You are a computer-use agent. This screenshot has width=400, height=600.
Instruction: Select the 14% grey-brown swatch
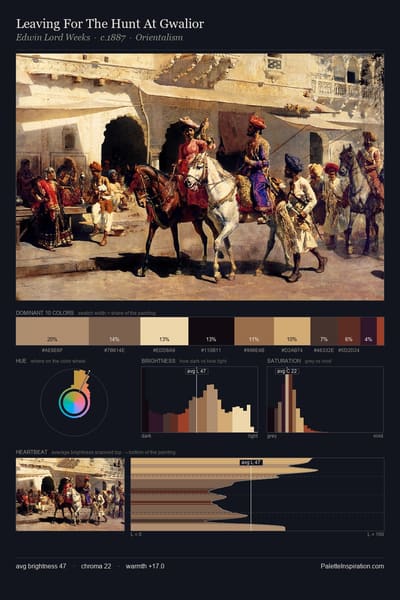[114, 331]
